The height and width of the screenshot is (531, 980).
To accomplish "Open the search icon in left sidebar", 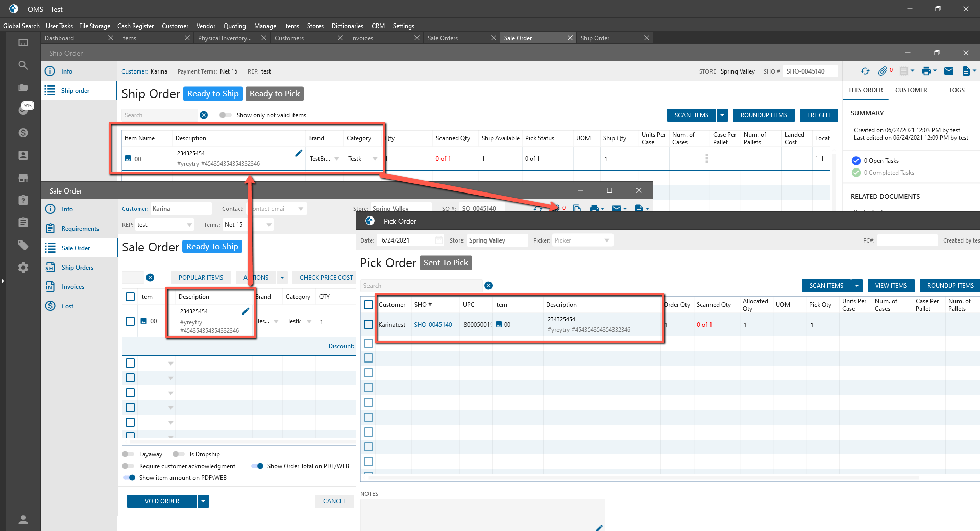I will (23, 65).
